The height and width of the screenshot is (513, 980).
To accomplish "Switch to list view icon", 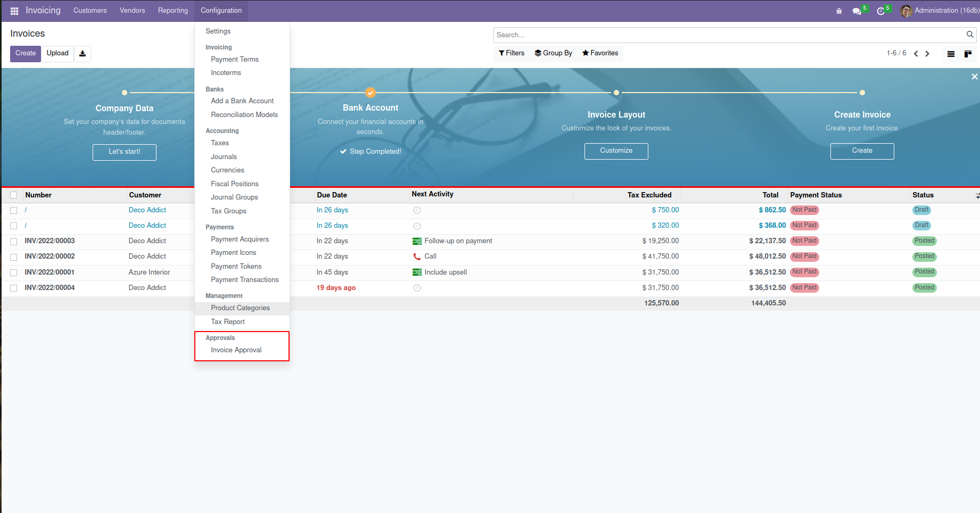I will pos(951,54).
